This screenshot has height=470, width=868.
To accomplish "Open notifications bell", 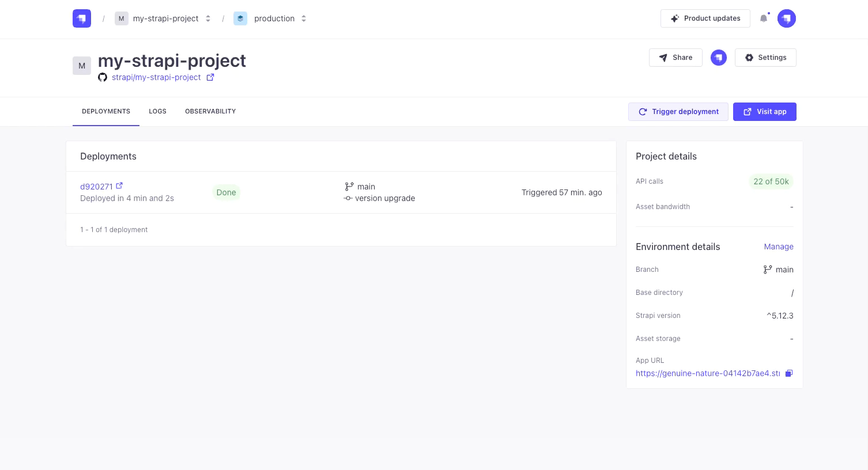I will pos(764,18).
